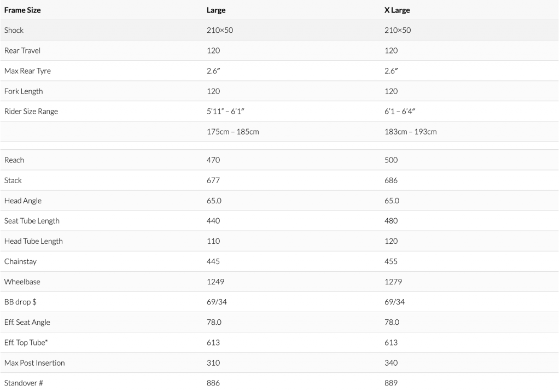Click the Stack value 686 for X Large

(x=391, y=180)
